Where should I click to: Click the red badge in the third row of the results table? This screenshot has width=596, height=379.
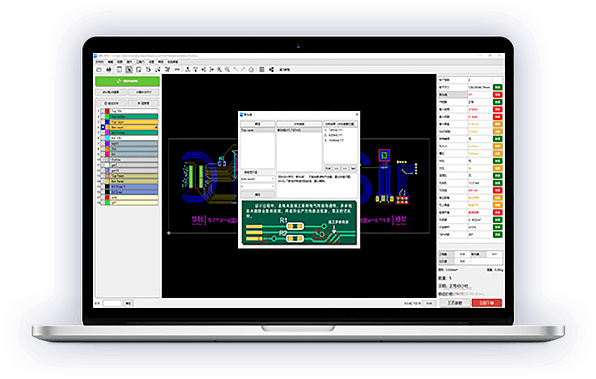point(498,95)
